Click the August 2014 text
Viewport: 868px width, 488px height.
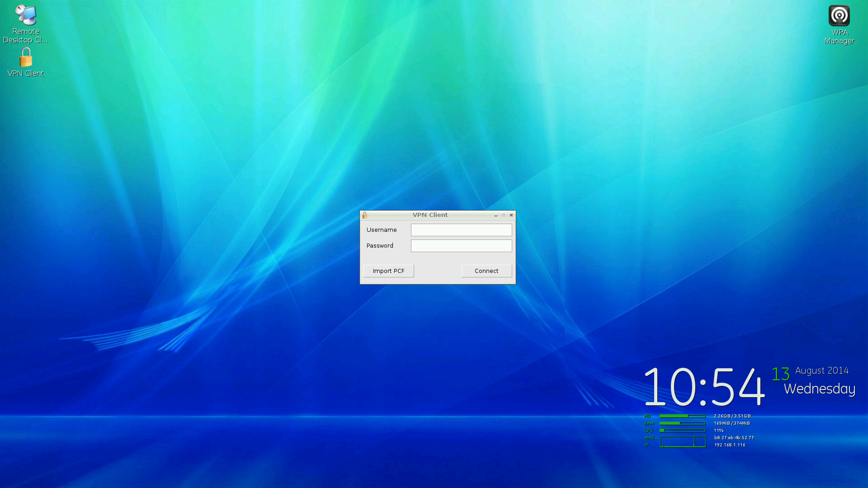822,371
